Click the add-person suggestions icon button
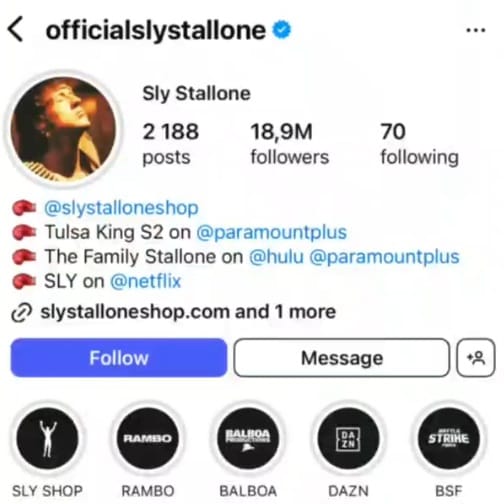Viewport: 504px width, 504px height. pyautogui.click(x=476, y=358)
